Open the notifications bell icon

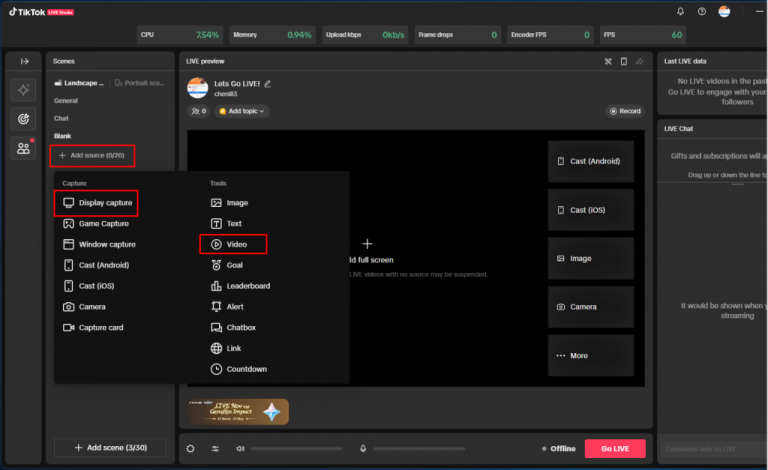(680, 11)
